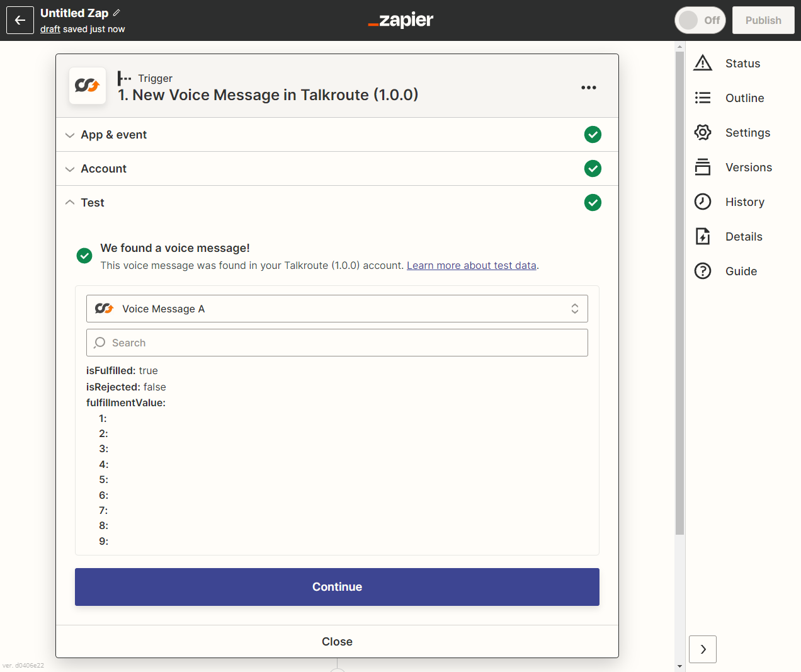Viewport: 801px width, 672px height.
Task: Open the Status panel
Action: tap(742, 63)
